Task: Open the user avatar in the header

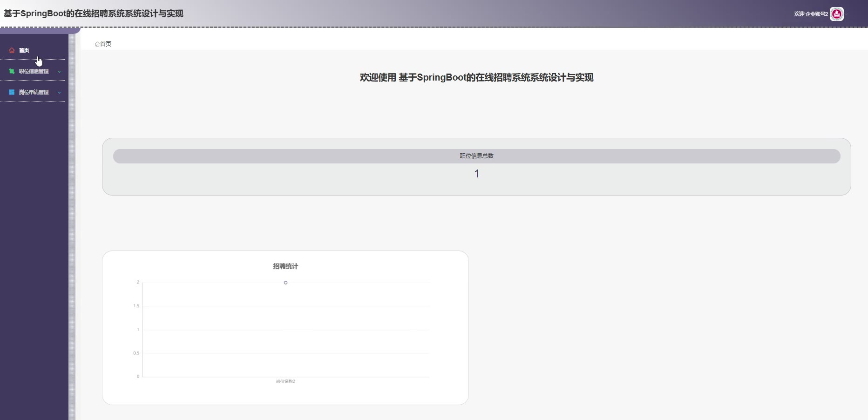Action: [837, 14]
